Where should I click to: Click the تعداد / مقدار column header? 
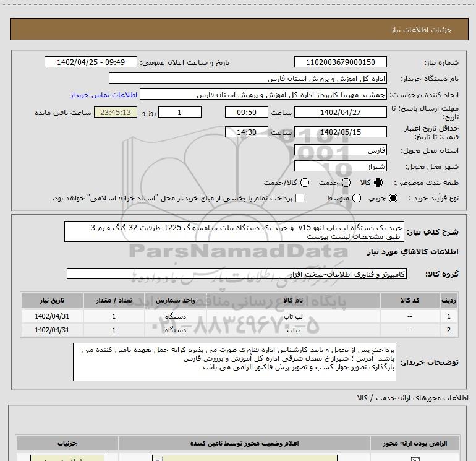point(114,301)
